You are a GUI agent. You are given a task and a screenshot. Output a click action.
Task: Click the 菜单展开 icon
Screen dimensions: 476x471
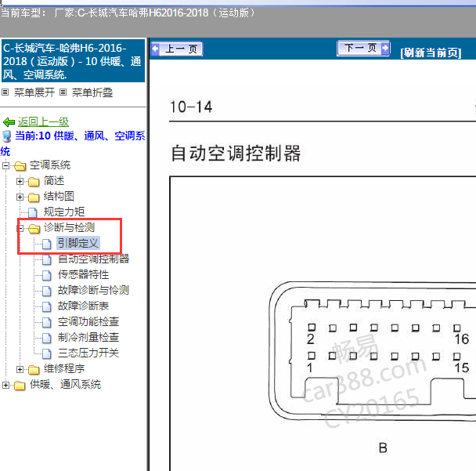[x=5, y=92]
